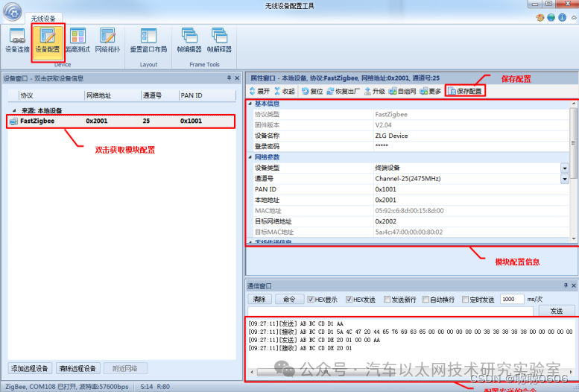Click the send data input field
Screen dimensions: 579x392
(390, 311)
